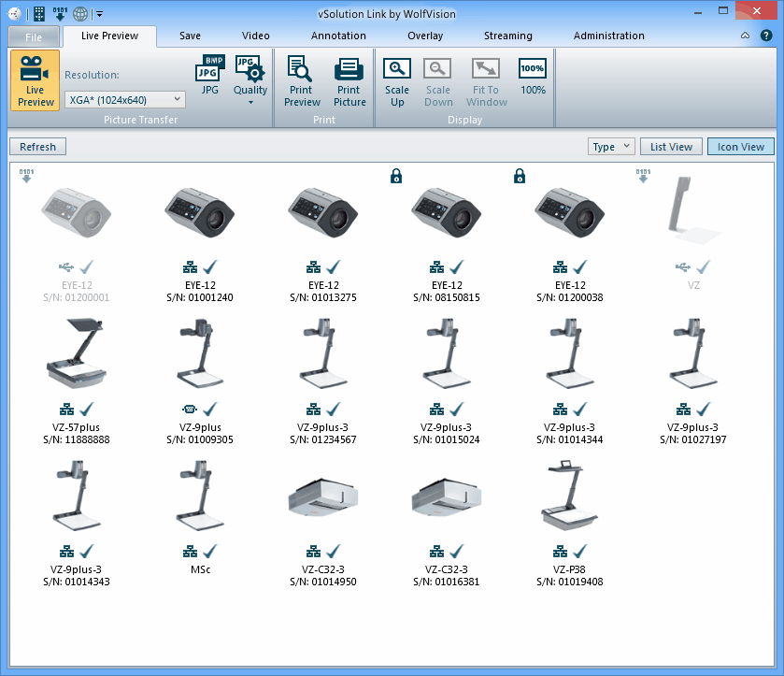The height and width of the screenshot is (676, 784).
Task: Open the quick access toolbar customize arrow
Action: coord(99,14)
